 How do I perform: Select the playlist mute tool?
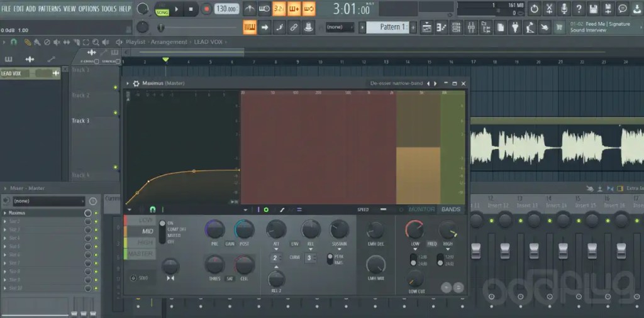click(57, 42)
